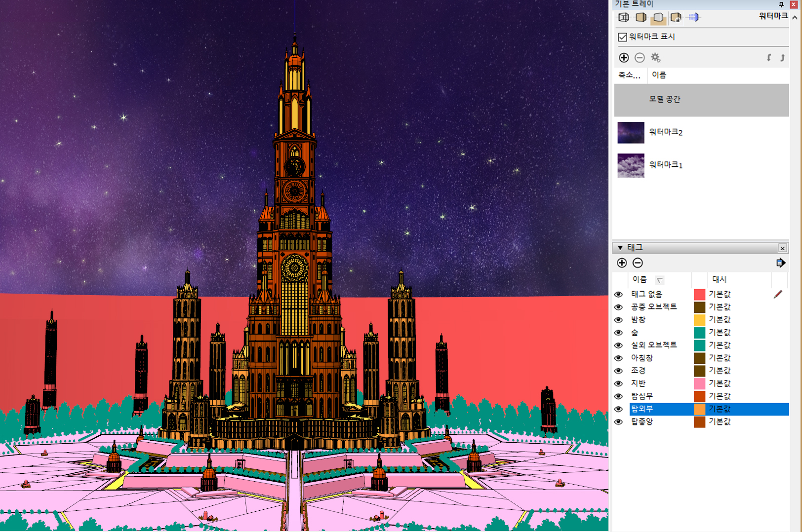
Task: Open the color swatch for 탑심부 tag
Action: coord(699,396)
